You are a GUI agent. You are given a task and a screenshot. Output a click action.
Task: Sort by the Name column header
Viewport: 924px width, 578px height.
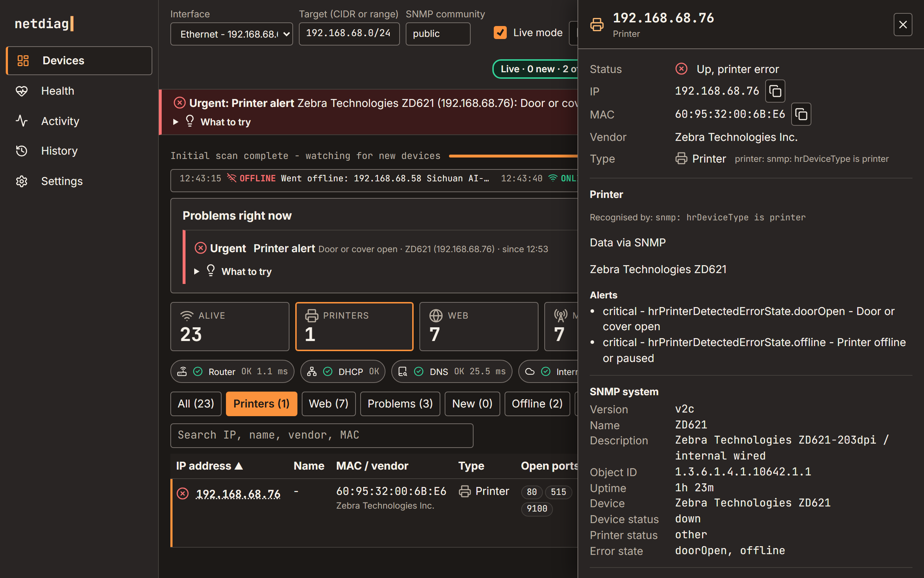tap(309, 466)
